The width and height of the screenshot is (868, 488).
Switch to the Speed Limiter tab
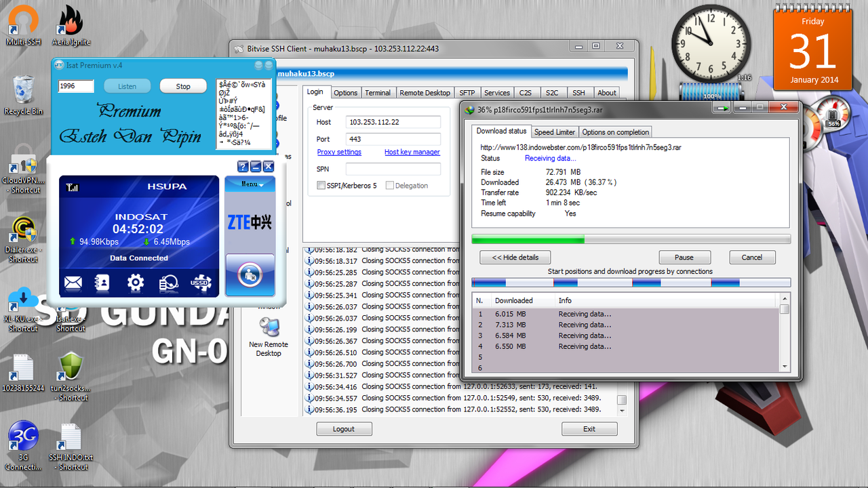click(x=555, y=132)
